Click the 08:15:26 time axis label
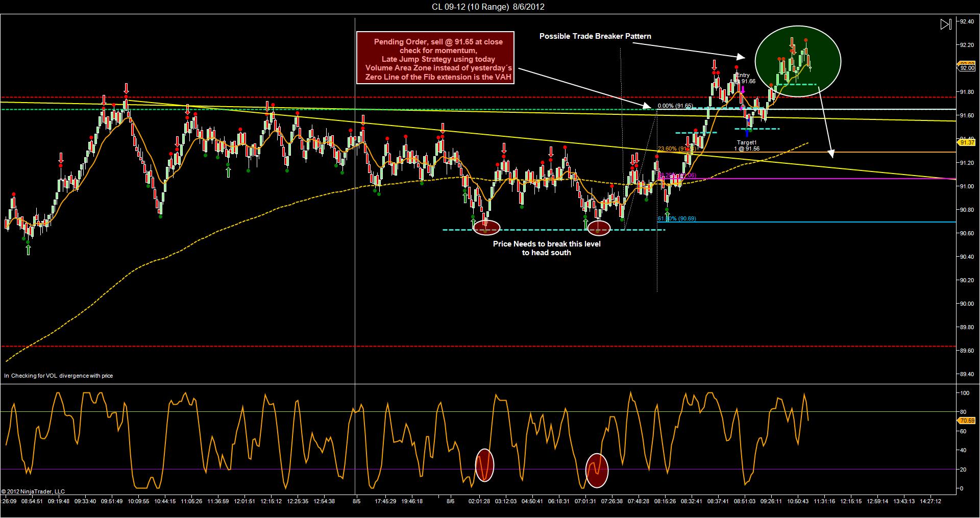This screenshot has height=518, width=980. pos(665,501)
